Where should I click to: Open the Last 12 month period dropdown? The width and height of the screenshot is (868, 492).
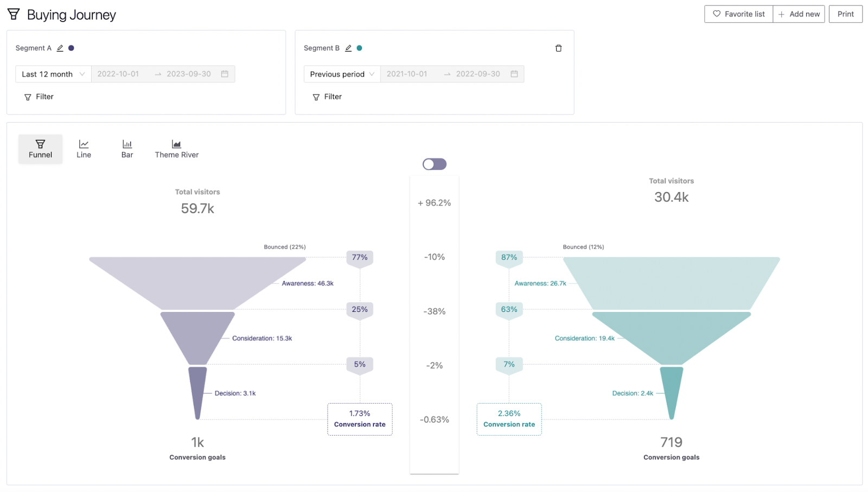point(53,74)
